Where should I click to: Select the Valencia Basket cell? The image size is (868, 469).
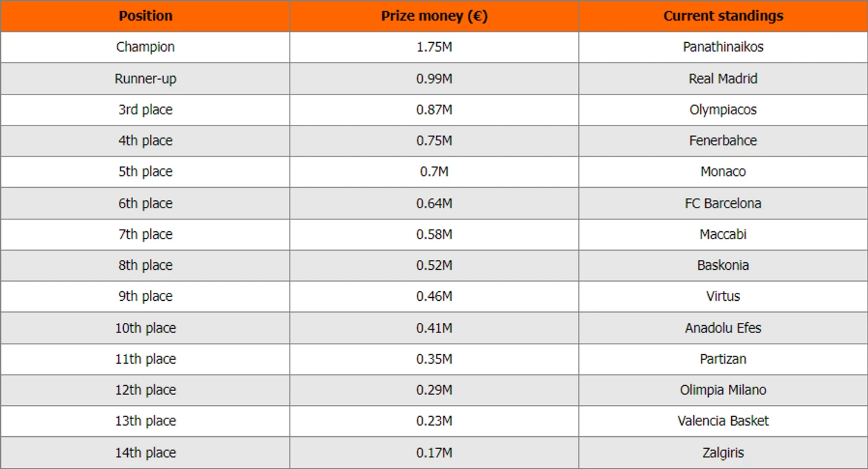[723, 421]
